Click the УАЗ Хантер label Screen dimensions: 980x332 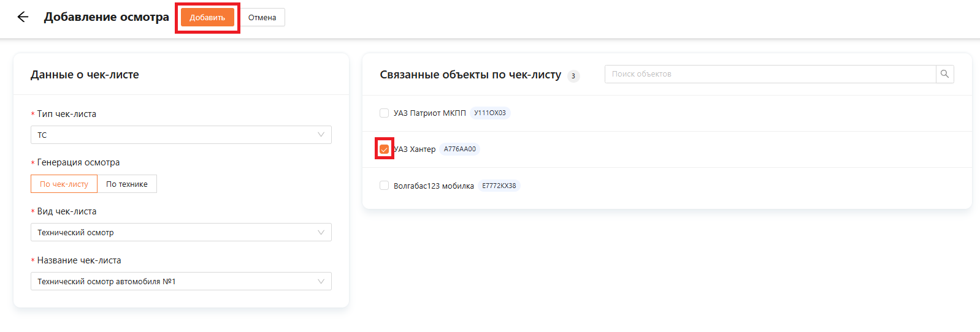pyautogui.click(x=415, y=149)
